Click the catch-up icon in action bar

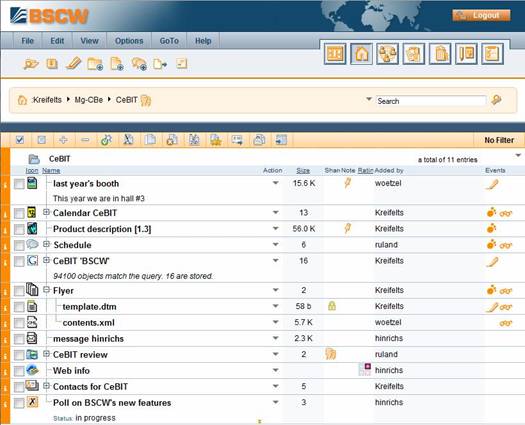point(106,140)
